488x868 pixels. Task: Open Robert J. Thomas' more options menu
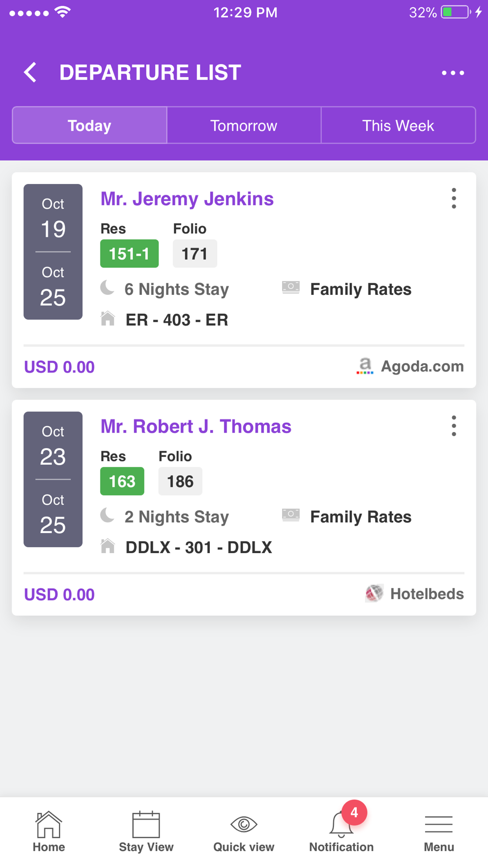click(x=454, y=426)
